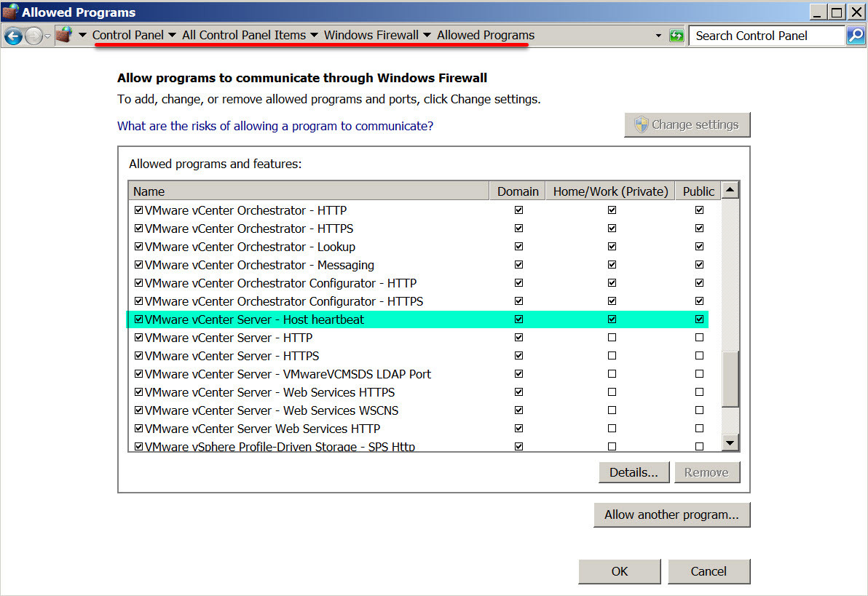Image resolution: width=868 pixels, height=596 pixels.
Task: Minimize the Allowed Programs window
Action: pos(818,12)
